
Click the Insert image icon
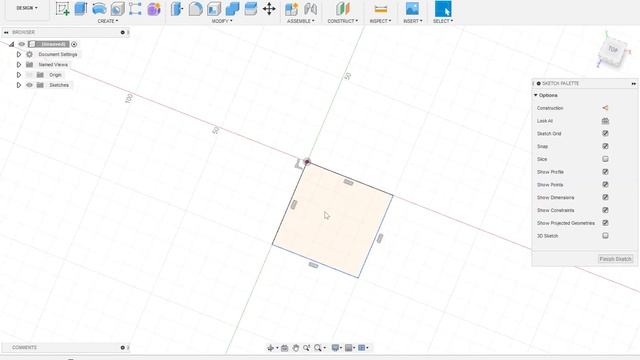(x=412, y=9)
